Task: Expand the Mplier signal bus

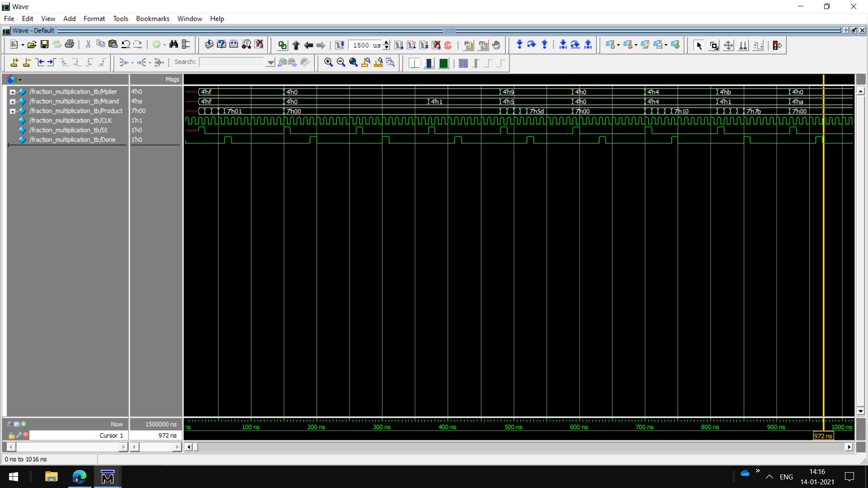Action: pyautogui.click(x=13, y=92)
